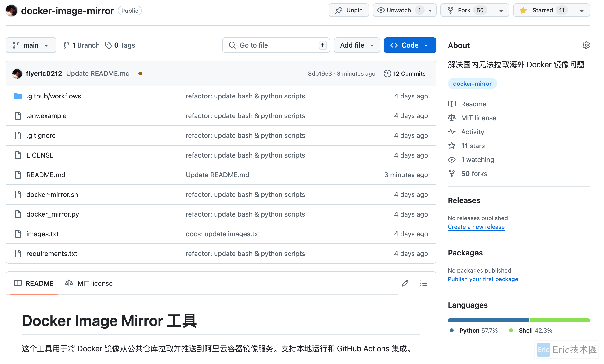The image size is (604, 364).
Task: Click the pencil icon to edit README
Action: [x=405, y=283]
